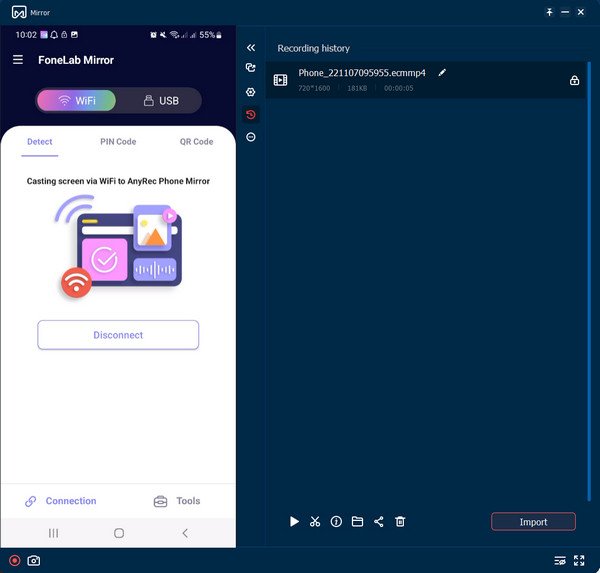
Task: Tap the Android home button
Action: tap(119, 533)
